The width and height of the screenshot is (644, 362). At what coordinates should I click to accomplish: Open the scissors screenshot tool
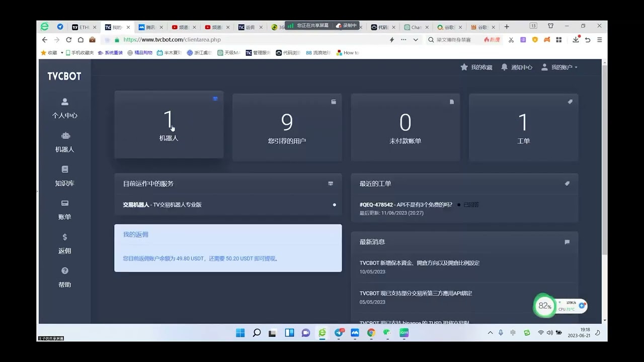(511, 40)
